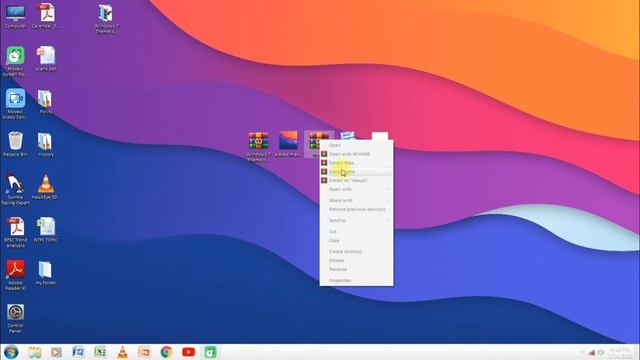The image size is (640, 360).
Task: Choose Create shortcut in the context menu
Action: point(356,251)
